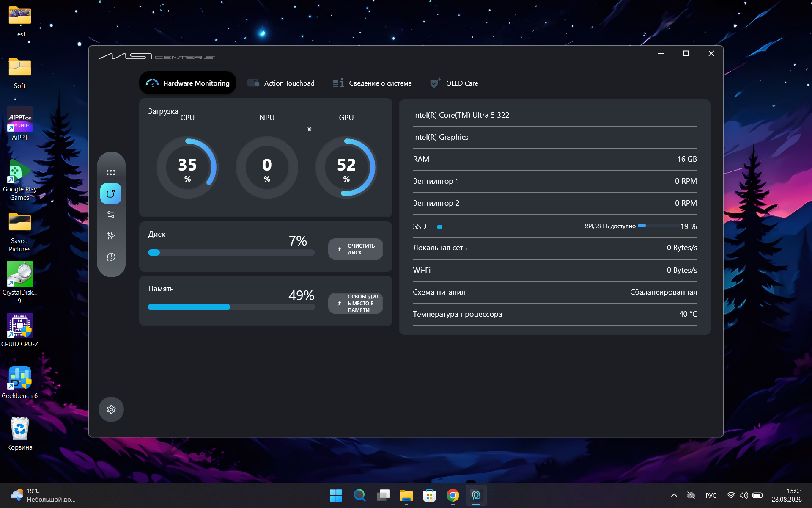Click the cloud sync-off tray icon
The height and width of the screenshot is (508, 812).
691,495
